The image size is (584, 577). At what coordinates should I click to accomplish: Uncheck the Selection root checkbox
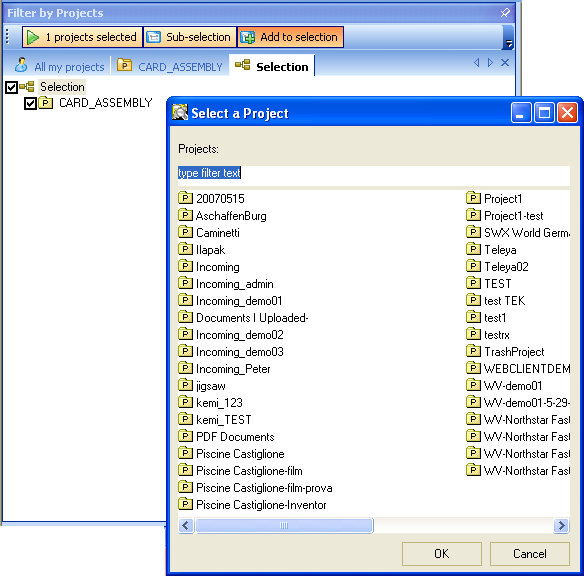[11, 88]
